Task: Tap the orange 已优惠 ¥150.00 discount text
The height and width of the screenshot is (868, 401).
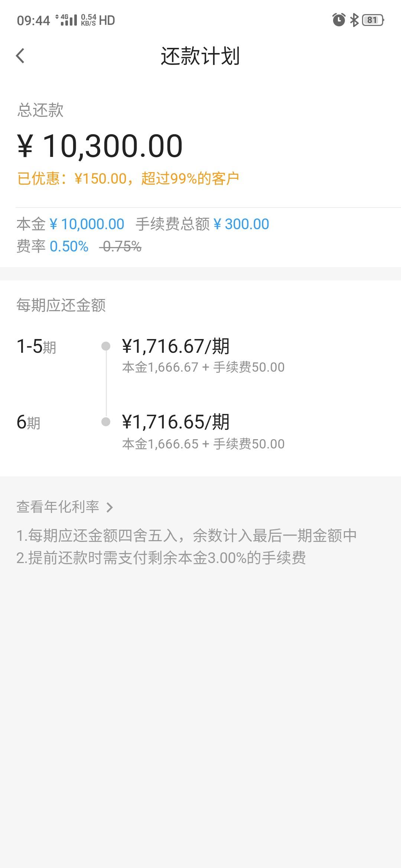Action: (128, 179)
